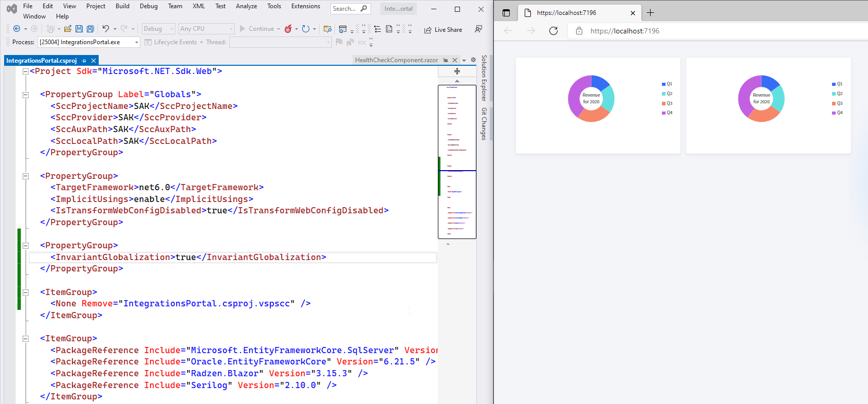Screen dimensions: 868x404
Task: Click the Restart circular arrow icon
Action: [x=306, y=29]
